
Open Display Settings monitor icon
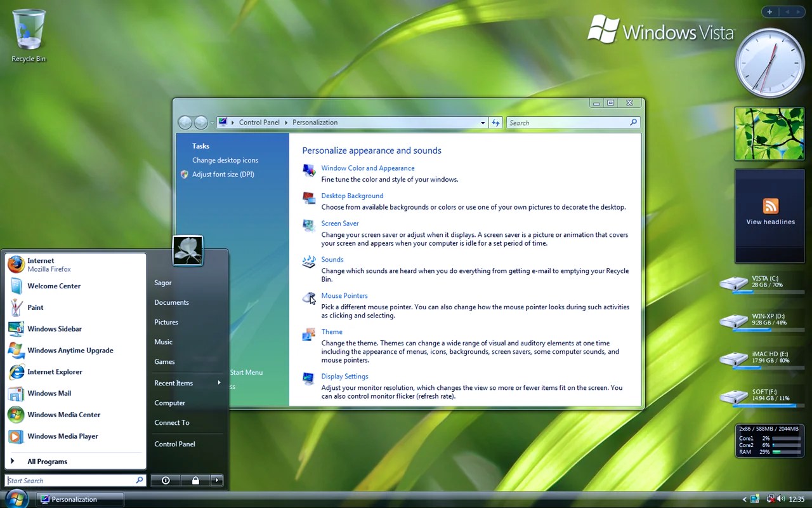click(x=309, y=378)
